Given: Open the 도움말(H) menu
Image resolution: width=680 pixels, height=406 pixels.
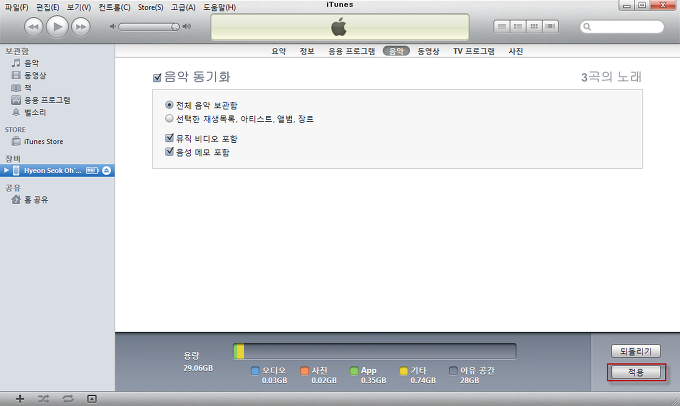Looking at the screenshot, I should tap(219, 7).
